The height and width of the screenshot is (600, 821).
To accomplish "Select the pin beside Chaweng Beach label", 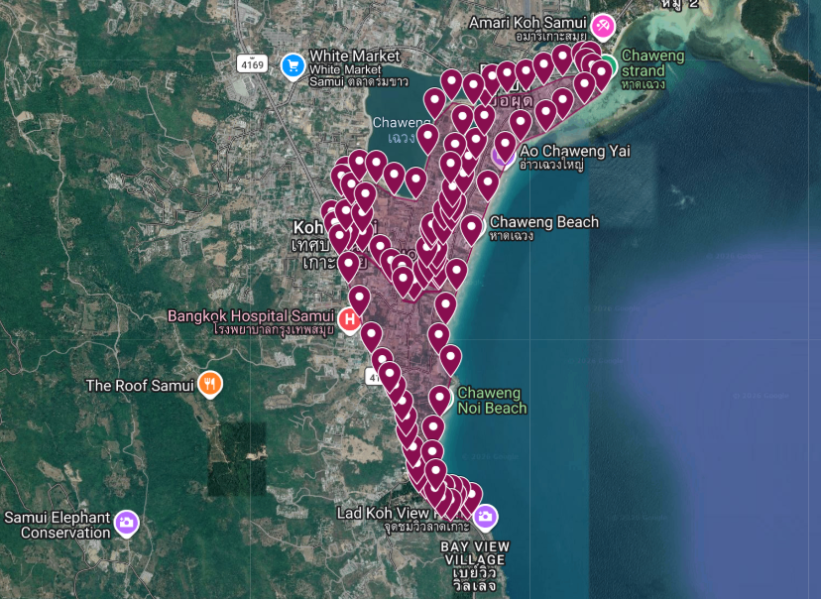I will tap(471, 230).
